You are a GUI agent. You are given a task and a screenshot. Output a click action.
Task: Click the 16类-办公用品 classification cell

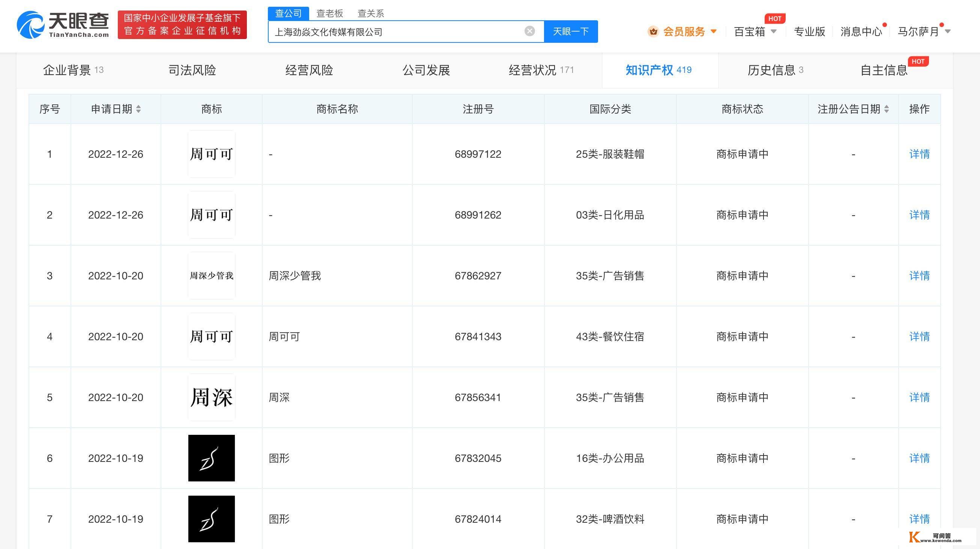[610, 458]
